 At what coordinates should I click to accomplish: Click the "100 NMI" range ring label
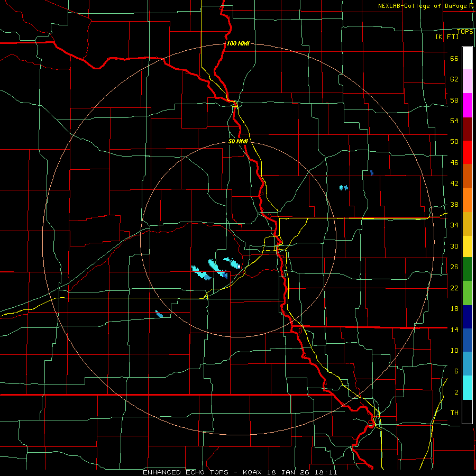tap(238, 43)
